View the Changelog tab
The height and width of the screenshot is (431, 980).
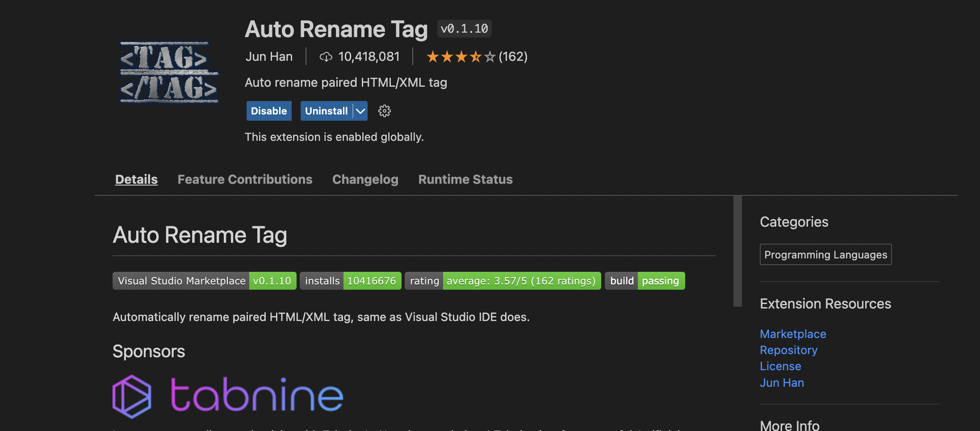(365, 179)
